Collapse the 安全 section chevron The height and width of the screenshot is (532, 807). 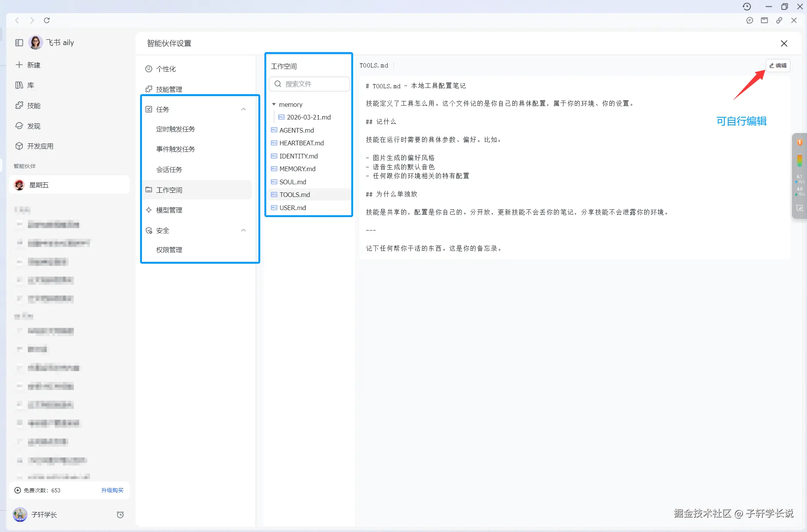tap(243, 231)
